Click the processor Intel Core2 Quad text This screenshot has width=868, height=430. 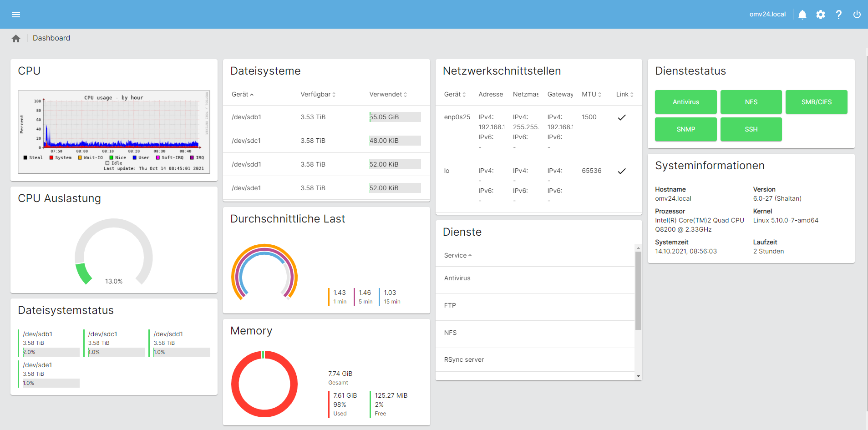700,225
